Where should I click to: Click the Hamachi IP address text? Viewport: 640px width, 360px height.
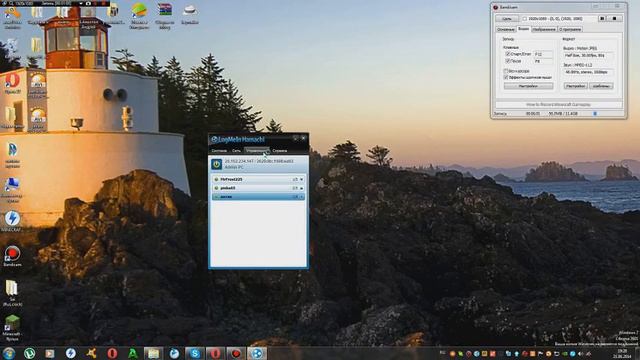coord(259,161)
